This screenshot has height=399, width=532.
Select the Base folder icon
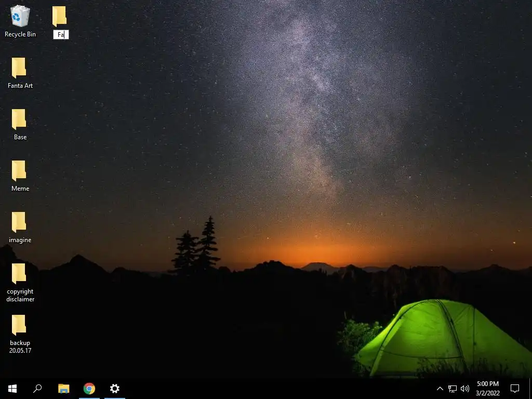click(19, 119)
